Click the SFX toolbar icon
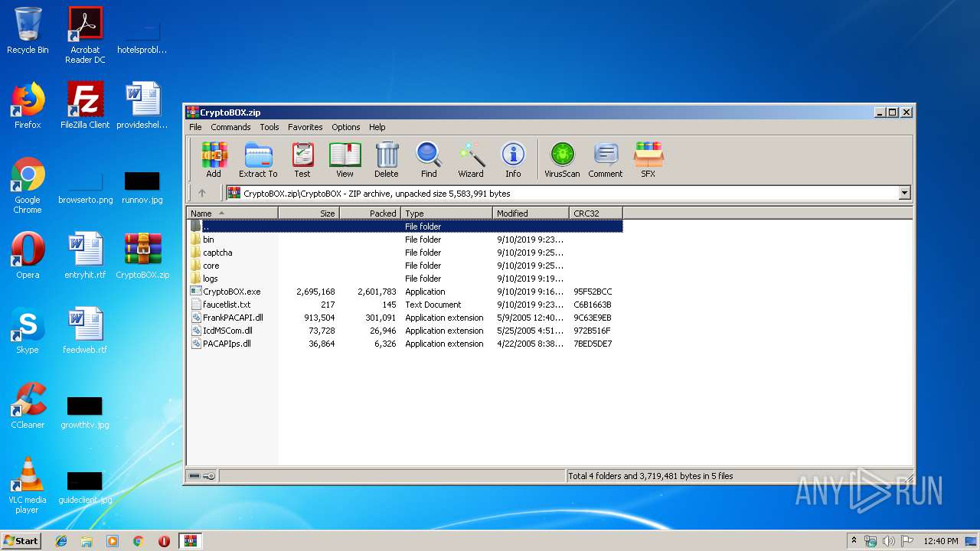The image size is (980, 551). point(648,160)
